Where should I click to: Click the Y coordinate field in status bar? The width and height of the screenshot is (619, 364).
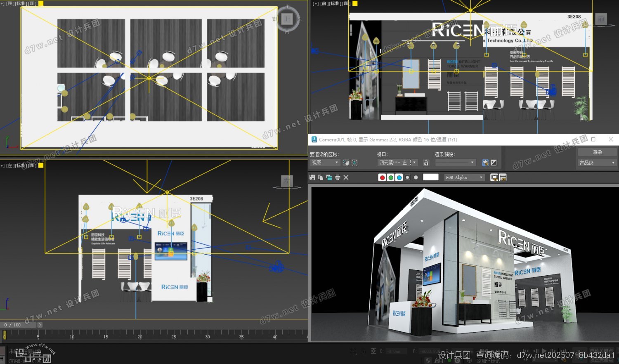429,351
